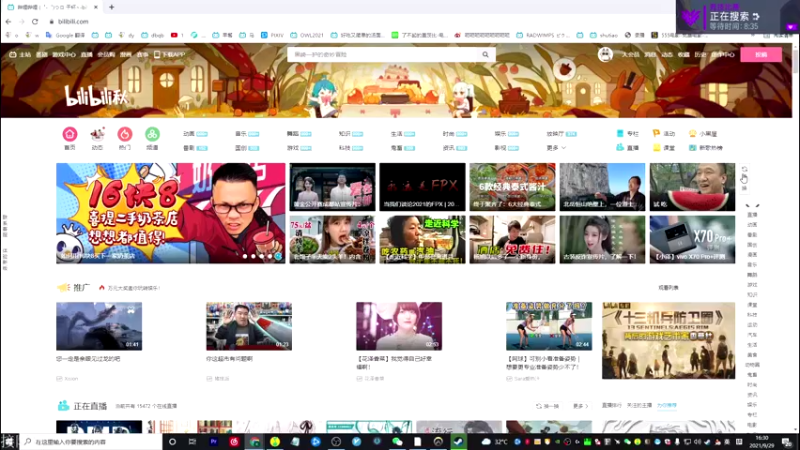Open the badminton video thumbnail in 推广
This screenshot has width=800, height=450.
click(x=549, y=326)
